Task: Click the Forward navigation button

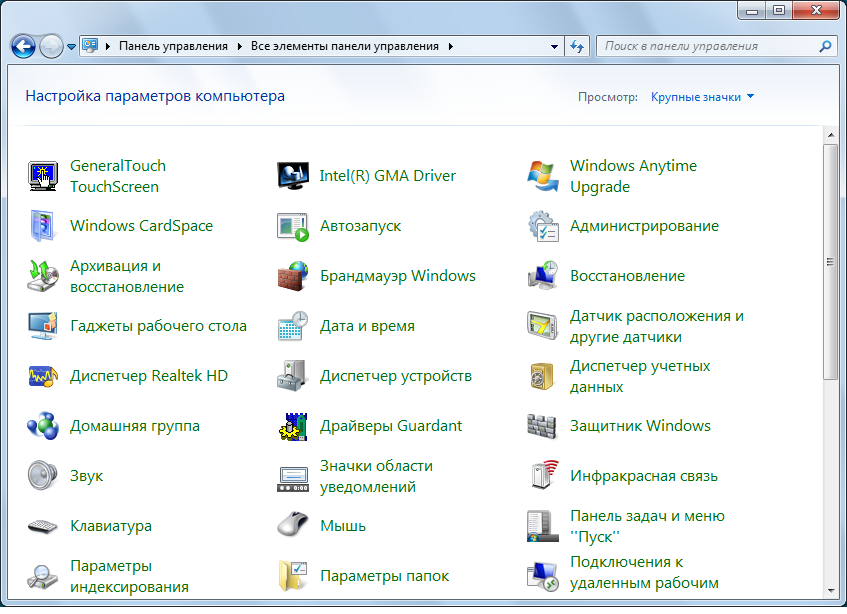Action: pos(52,46)
